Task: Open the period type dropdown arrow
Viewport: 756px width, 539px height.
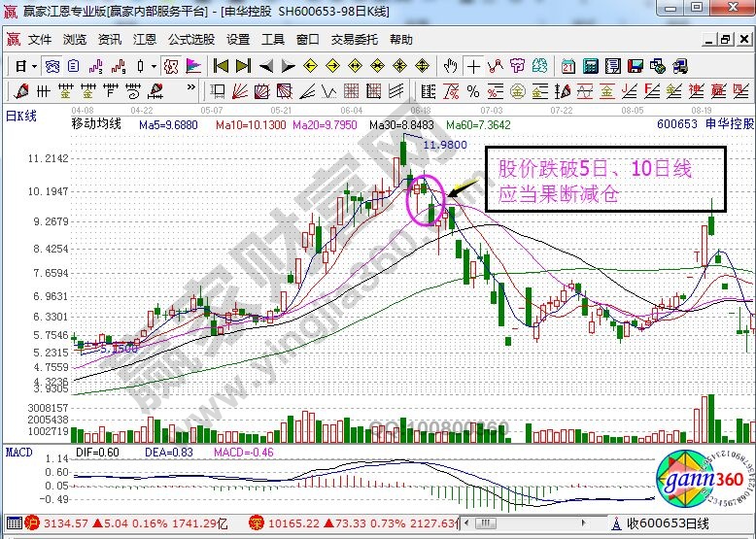Action: [x=34, y=66]
